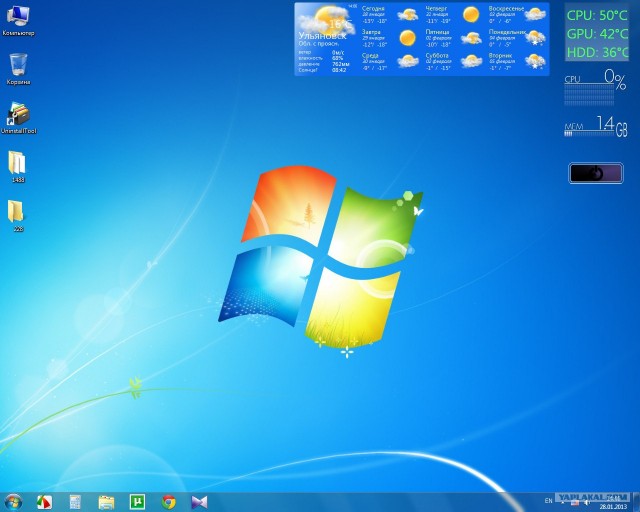Click the Ульяновск city name in weather gadget
The height and width of the screenshot is (512, 640).
point(320,35)
